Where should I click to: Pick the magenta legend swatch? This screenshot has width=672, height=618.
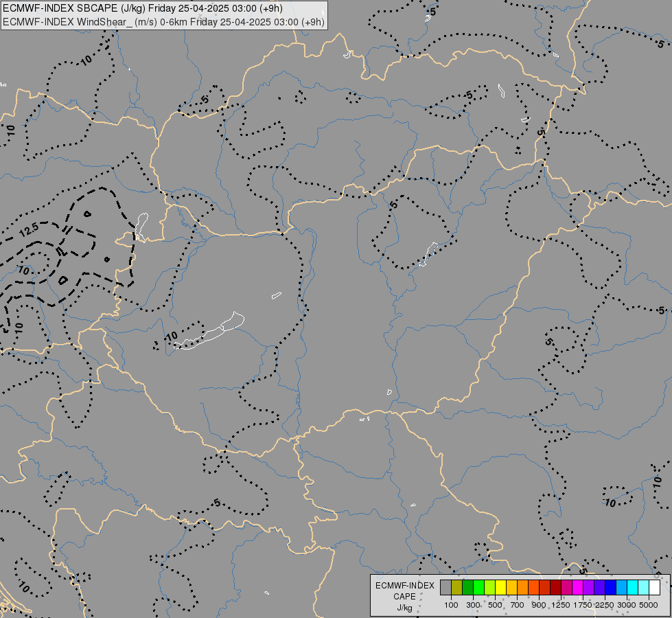[578, 588]
